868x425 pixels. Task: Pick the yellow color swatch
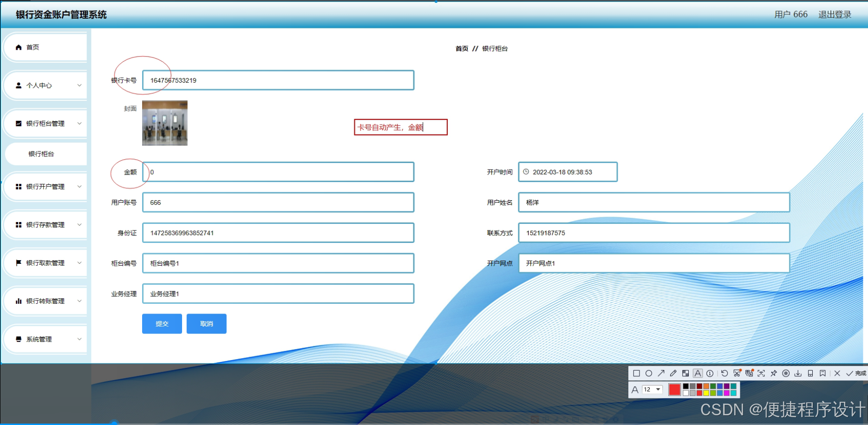point(706,393)
